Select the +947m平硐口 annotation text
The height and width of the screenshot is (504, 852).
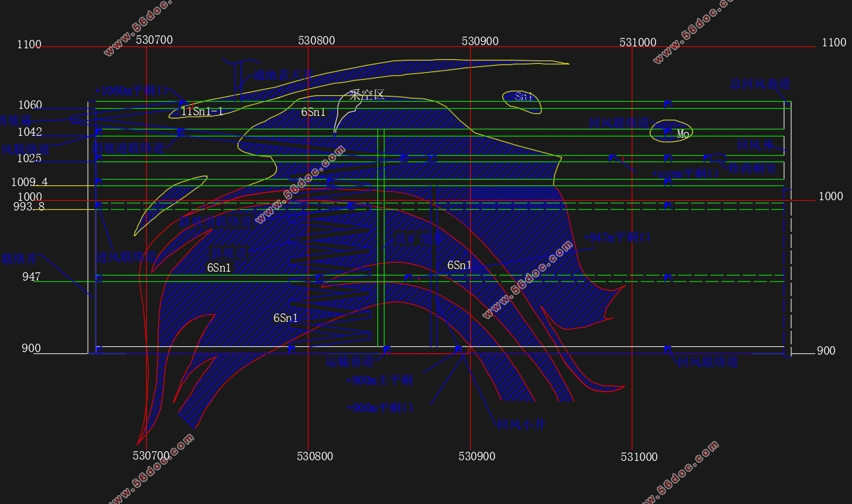pos(617,238)
